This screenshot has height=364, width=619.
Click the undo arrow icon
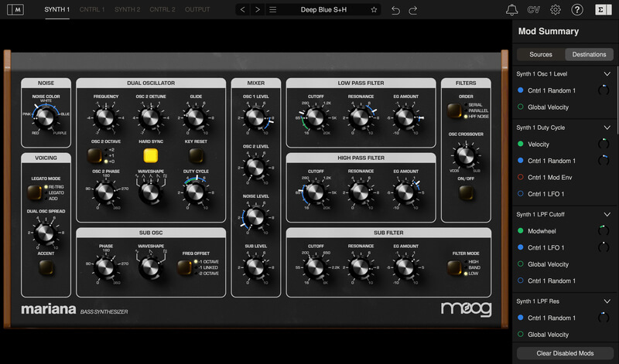click(x=395, y=10)
